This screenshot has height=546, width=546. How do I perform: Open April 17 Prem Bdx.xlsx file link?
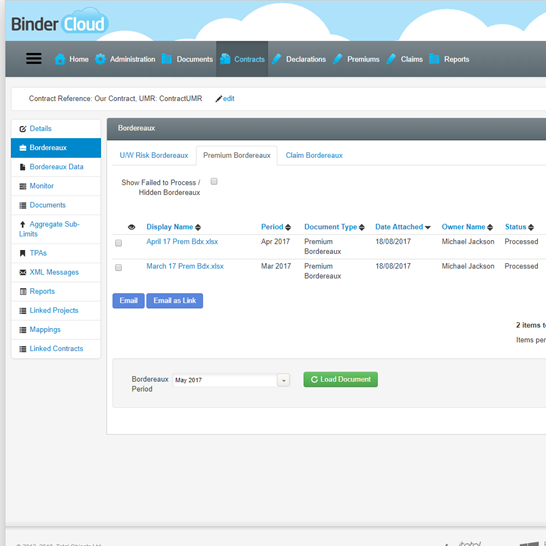click(182, 241)
